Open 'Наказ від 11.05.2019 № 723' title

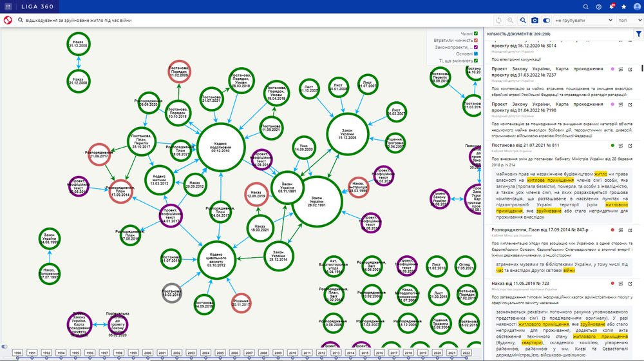520,283
